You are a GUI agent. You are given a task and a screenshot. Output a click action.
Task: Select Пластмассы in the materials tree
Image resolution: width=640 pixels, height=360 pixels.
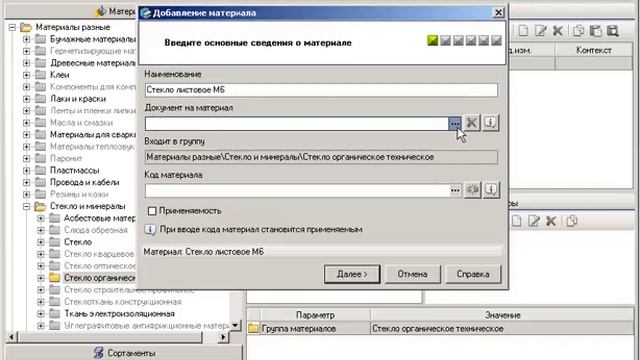click(74, 171)
